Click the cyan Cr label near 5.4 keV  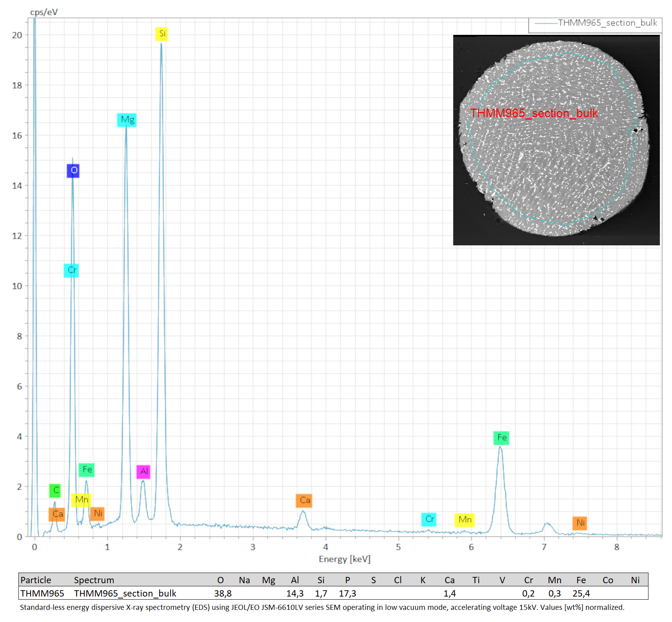tap(429, 519)
